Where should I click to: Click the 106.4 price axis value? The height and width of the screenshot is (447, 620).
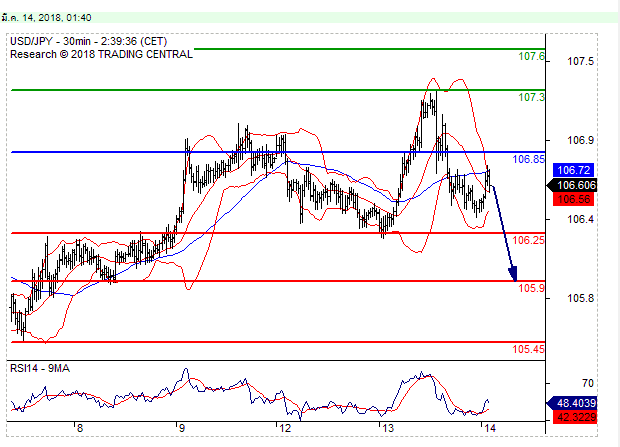coord(580,219)
